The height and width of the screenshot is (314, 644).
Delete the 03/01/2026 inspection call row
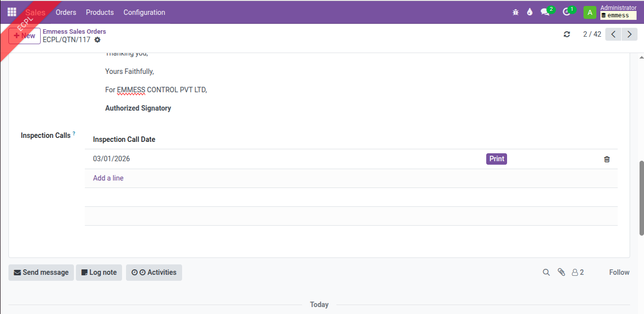point(606,159)
